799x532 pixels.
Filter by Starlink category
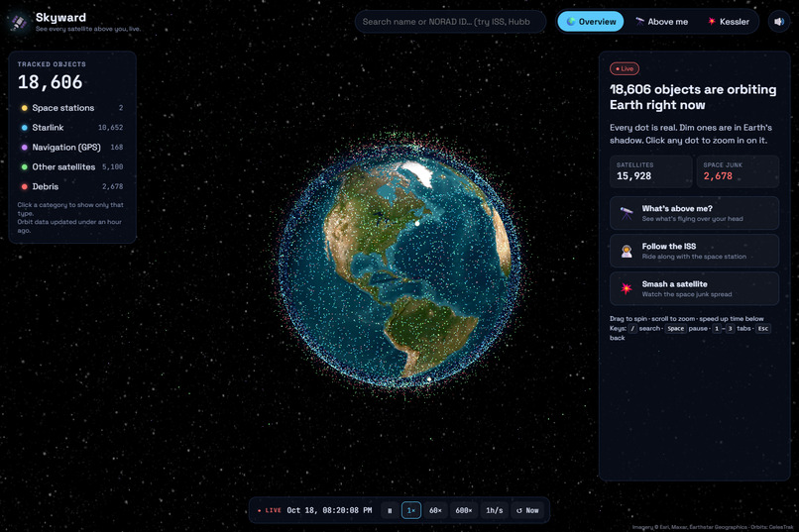pyautogui.click(x=72, y=127)
